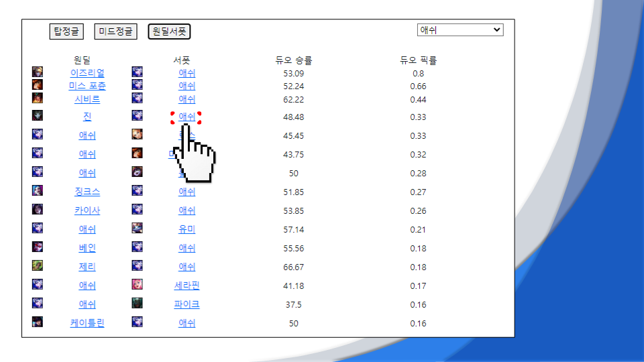
Task: Follow the 파이크 support link
Action: point(186,304)
